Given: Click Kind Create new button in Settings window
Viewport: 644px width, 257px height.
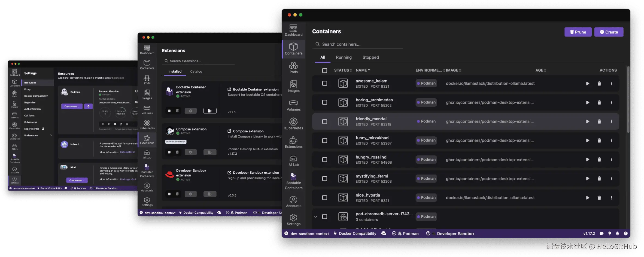Looking at the screenshot, I should pos(77,180).
